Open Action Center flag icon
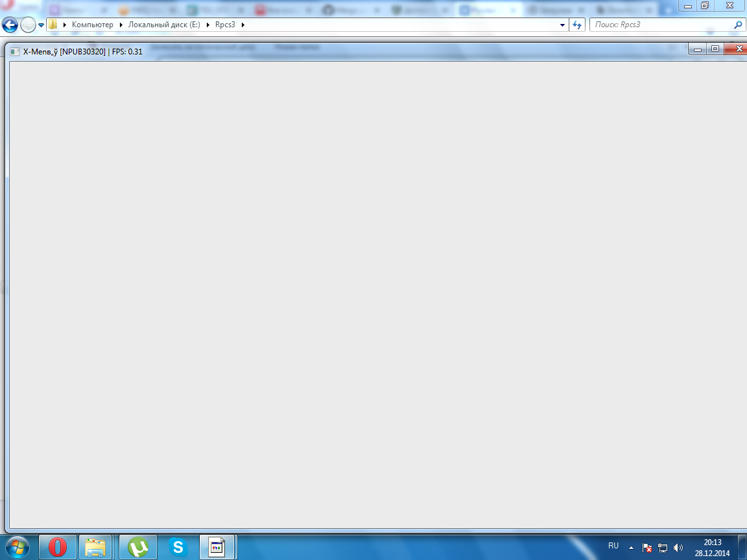 (x=646, y=548)
